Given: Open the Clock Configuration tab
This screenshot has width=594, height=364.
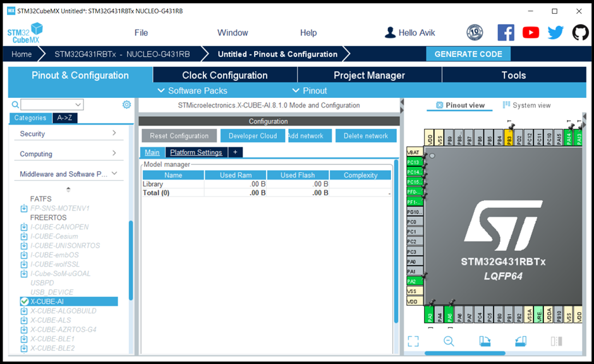Looking at the screenshot, I should tap(225, 75).
